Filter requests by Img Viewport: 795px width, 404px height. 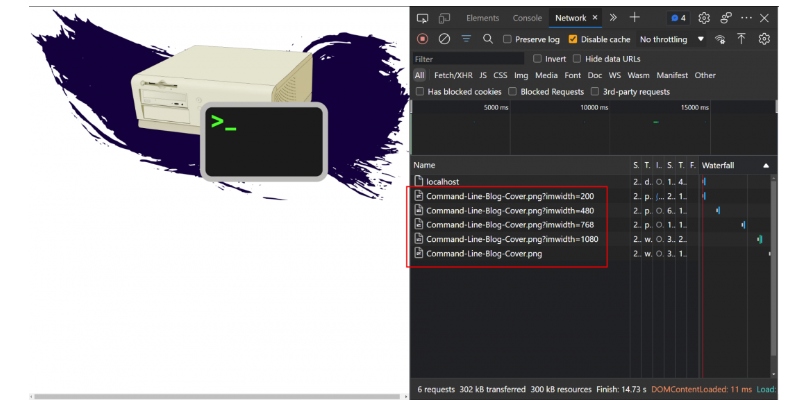pos(521,76)
